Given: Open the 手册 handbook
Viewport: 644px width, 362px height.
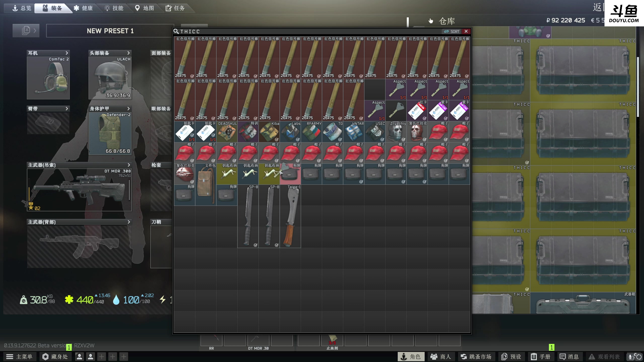Looking at the screenshot, I should point(541,356).
